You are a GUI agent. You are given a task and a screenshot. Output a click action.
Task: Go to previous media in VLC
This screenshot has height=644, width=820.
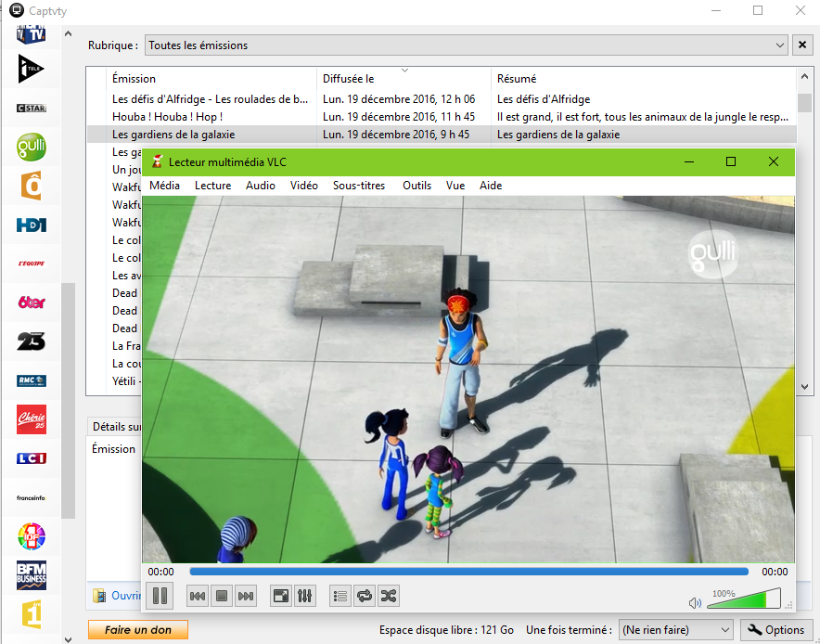[198, 596]
